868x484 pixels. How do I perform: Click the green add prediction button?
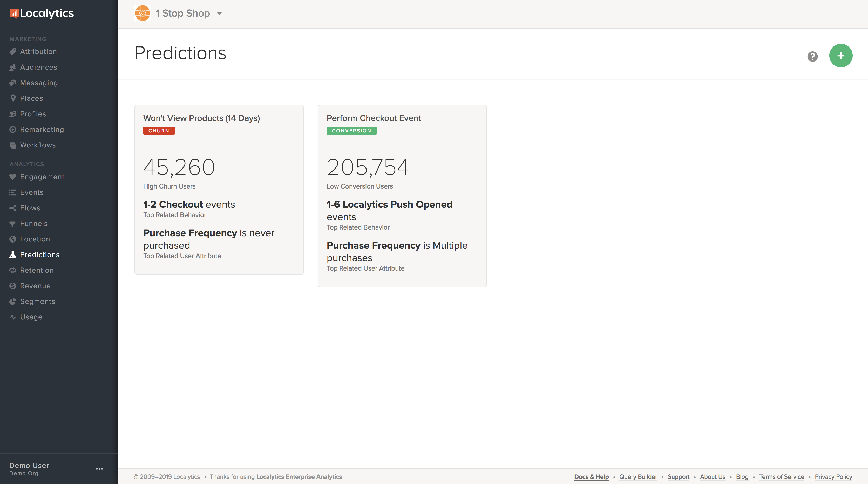[x=840, y=56]
